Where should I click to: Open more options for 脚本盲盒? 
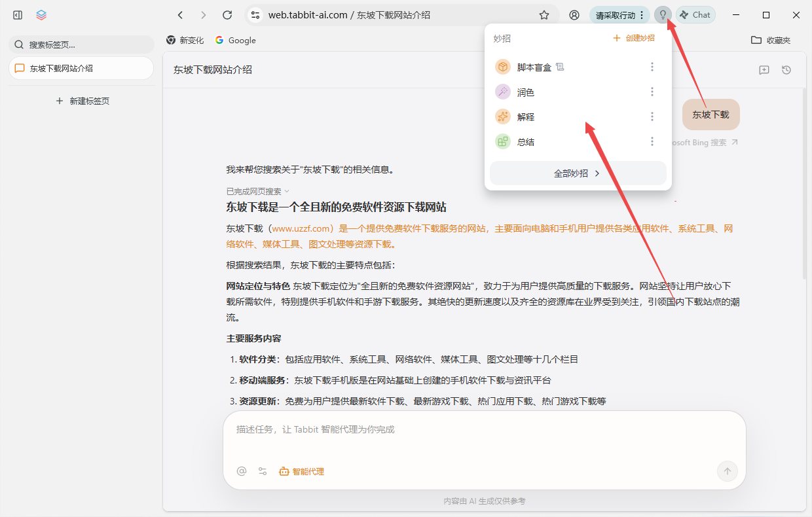pyautogui.click(x=652, y=67)
